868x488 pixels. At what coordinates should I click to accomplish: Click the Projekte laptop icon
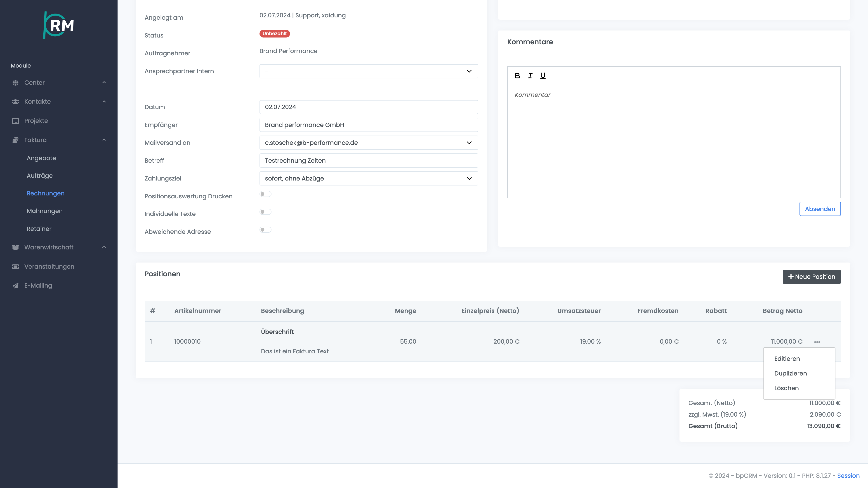pos(16,121)
